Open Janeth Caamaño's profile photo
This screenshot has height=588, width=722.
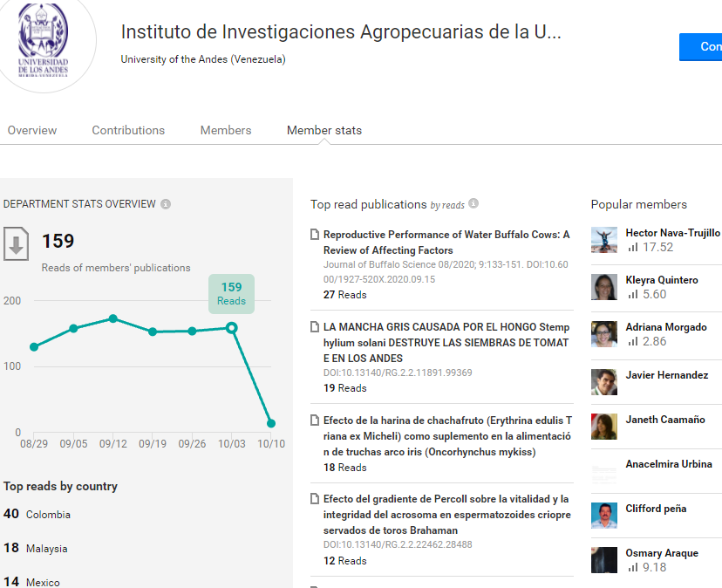click(x=604, y=427)
